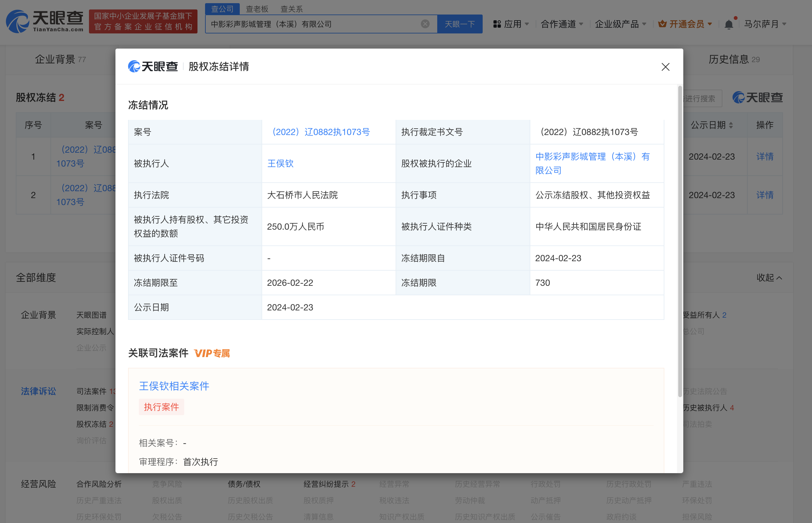Viewport: 812px width, 523px height.
Task: Open 经营纠纷提示 2 entry
Action: [x=329, y=484]
